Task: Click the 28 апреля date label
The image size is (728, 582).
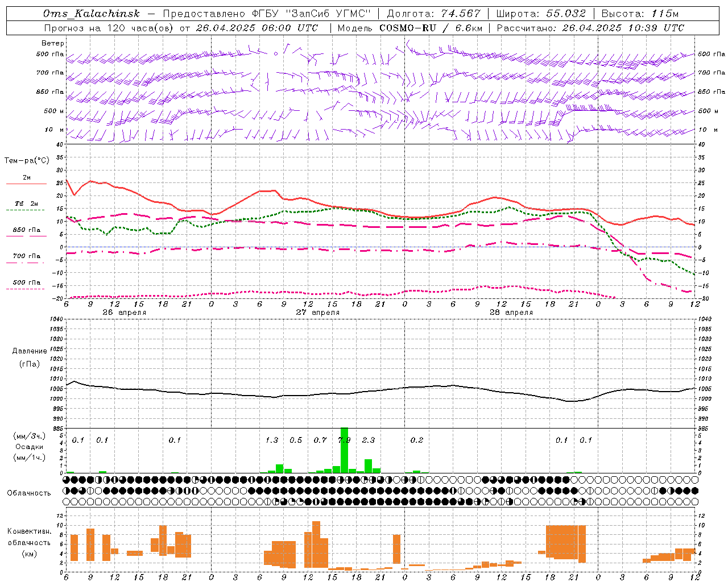Action: point(511,313)
